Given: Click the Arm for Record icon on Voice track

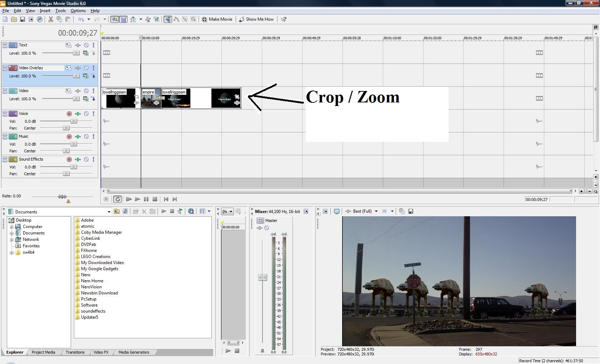Looking at the screenshot, I should pyautogui.click(x=69, y=114).
